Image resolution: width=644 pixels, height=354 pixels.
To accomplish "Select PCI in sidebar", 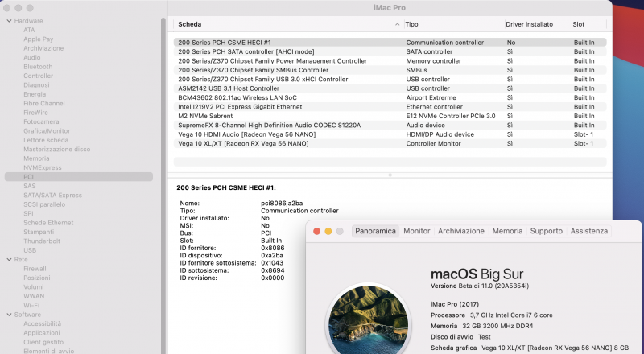I will coord(78,176).
